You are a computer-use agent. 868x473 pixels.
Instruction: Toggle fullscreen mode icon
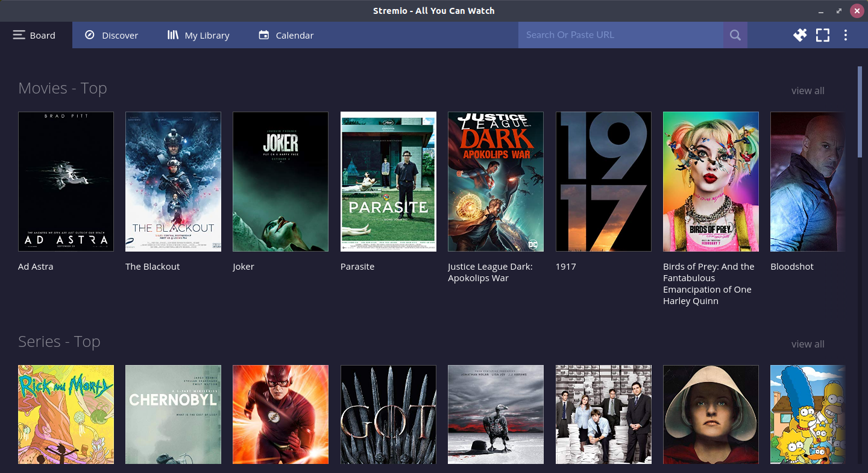pos(823,35)
